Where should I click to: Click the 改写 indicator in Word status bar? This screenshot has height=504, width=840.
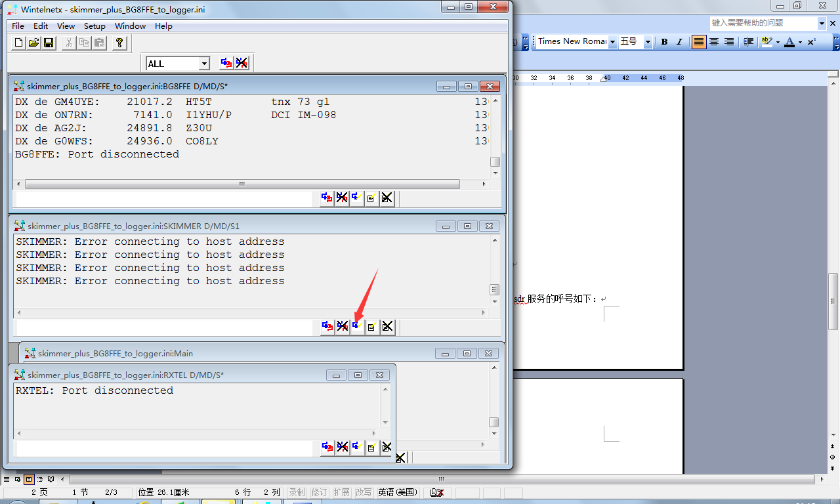(364, 492)
